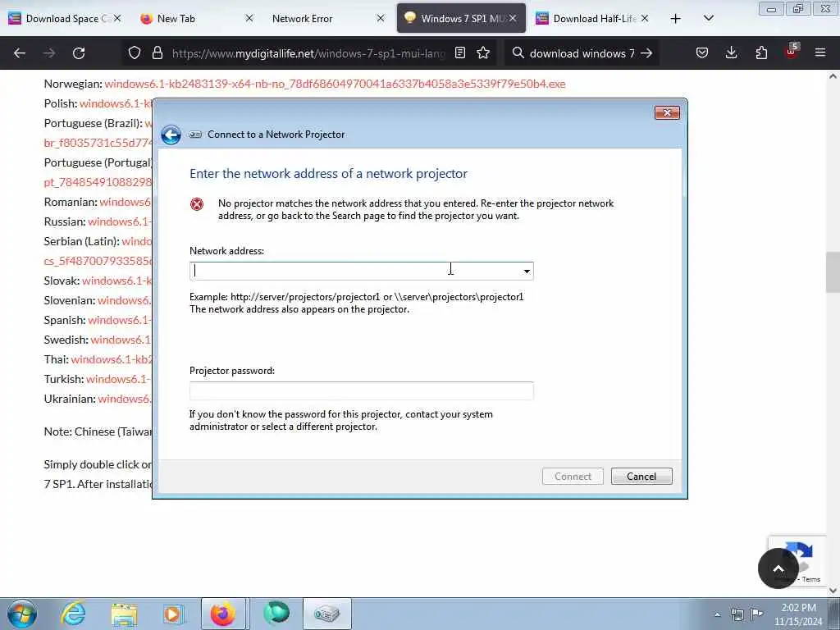Open Windows Media Player from taskbar
Viewport: 840px width, 630px height.
click(174, 614)
